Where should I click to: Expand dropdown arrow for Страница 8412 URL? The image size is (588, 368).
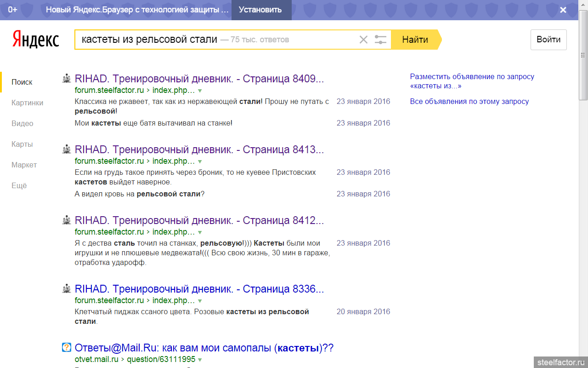(x=200, y=232)
